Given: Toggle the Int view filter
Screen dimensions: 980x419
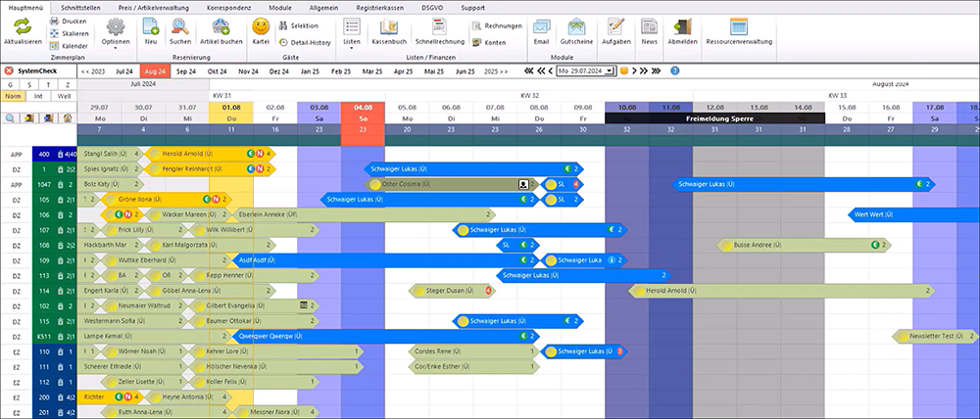Looking at the screenshot, I should (38, 97).
